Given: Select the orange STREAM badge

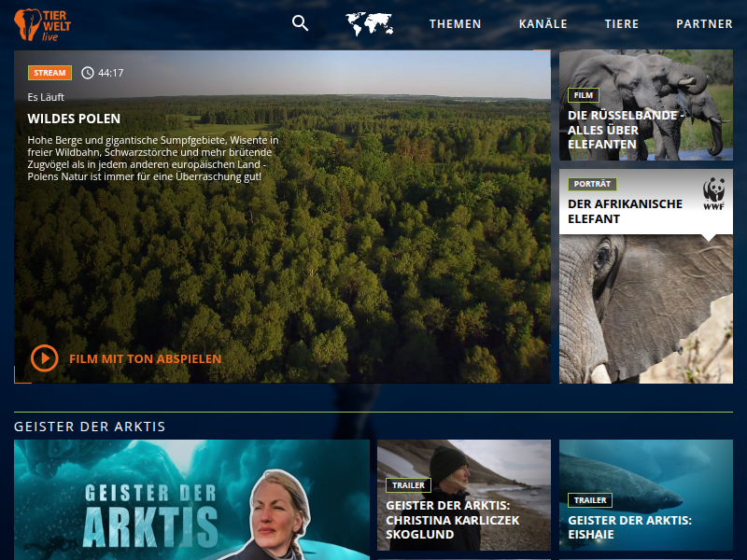Looking at the screenshot, I should click(x=49, y=73).
